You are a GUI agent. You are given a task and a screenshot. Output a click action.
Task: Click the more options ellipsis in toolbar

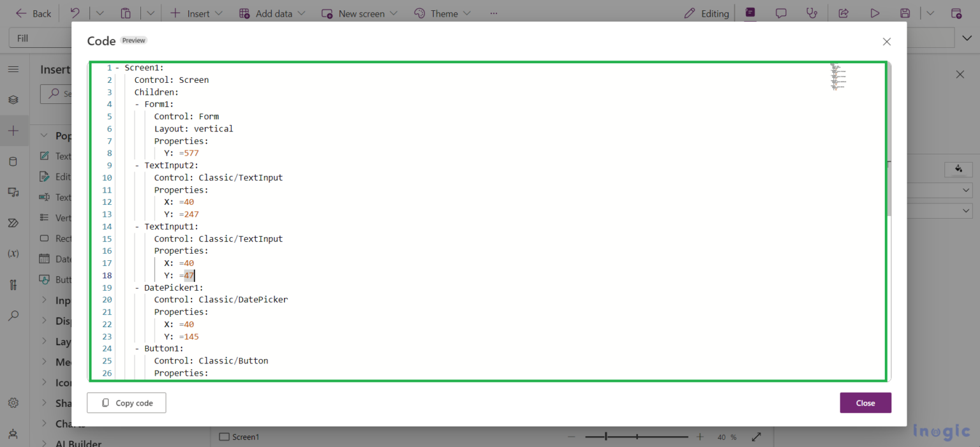click(x=493, y=13)
